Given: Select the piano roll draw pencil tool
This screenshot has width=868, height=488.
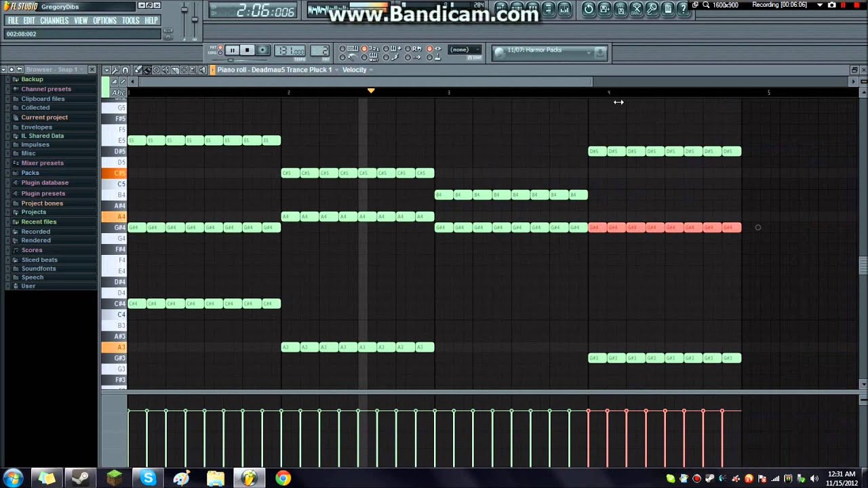Looking at the screenshot, I should coord(138,70).
